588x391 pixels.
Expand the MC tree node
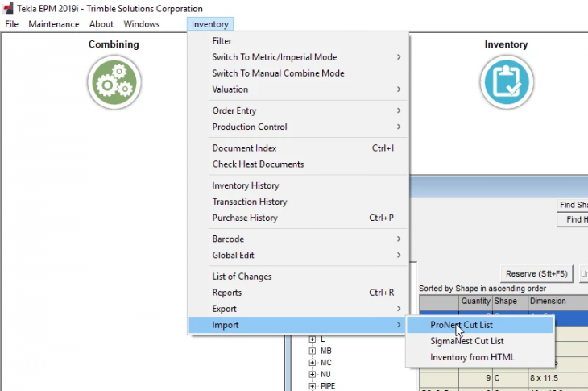pyautogui.click(x=312, y=363)
